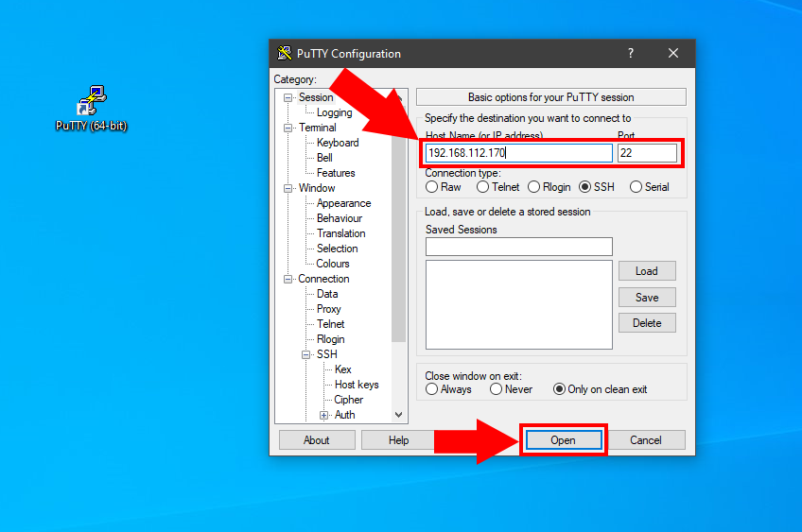Open the Logging category
The width and height of the screenshot is (802, 532).
334,112
